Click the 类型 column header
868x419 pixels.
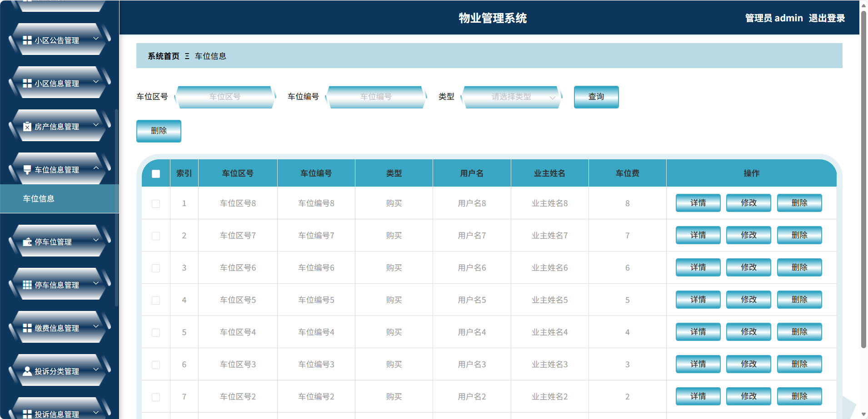tap(394, 173)
